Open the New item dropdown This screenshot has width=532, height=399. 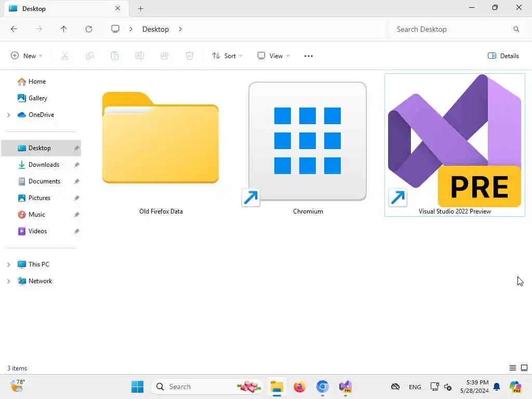(x=26, y=56)
